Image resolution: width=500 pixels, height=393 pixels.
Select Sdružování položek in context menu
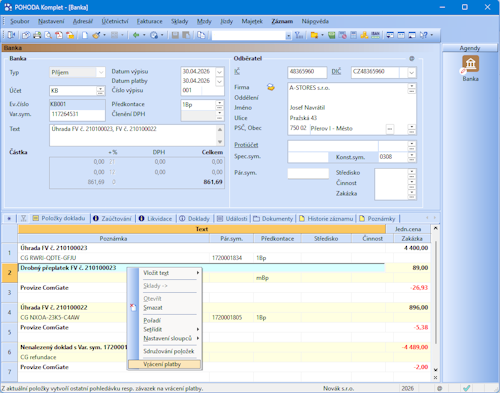(165, 351)
